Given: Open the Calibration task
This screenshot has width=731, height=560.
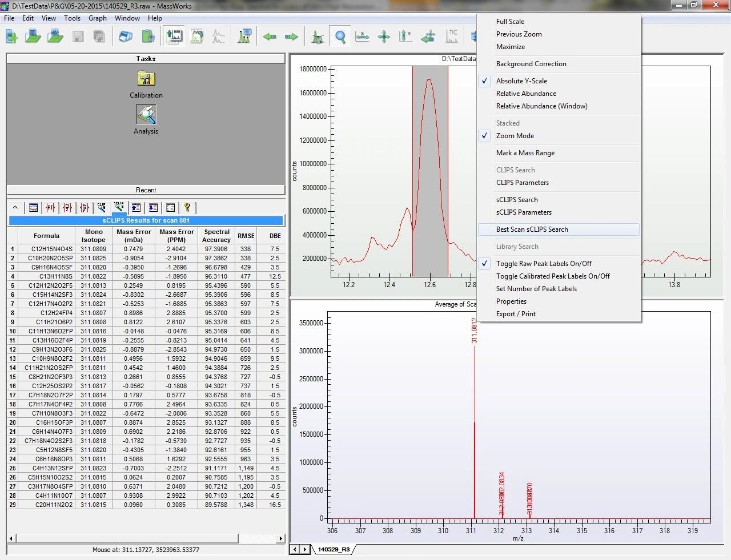Looking at the screenshot, I should pos(146,84).
